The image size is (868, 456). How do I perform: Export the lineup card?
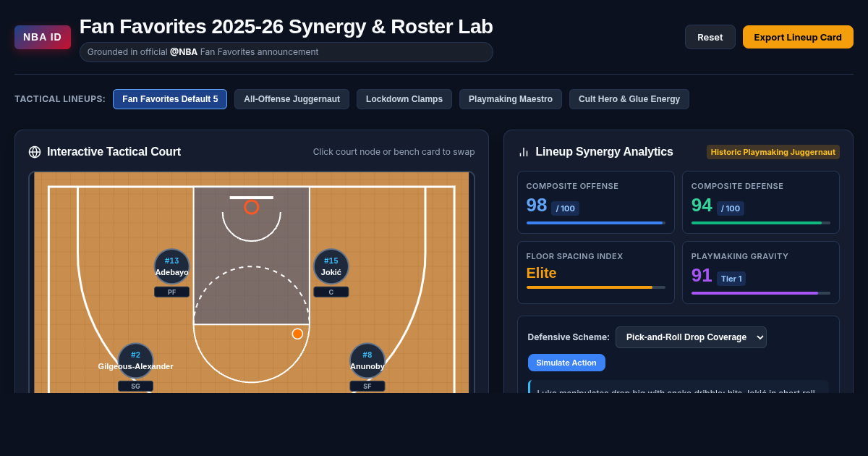click(798, 37)
